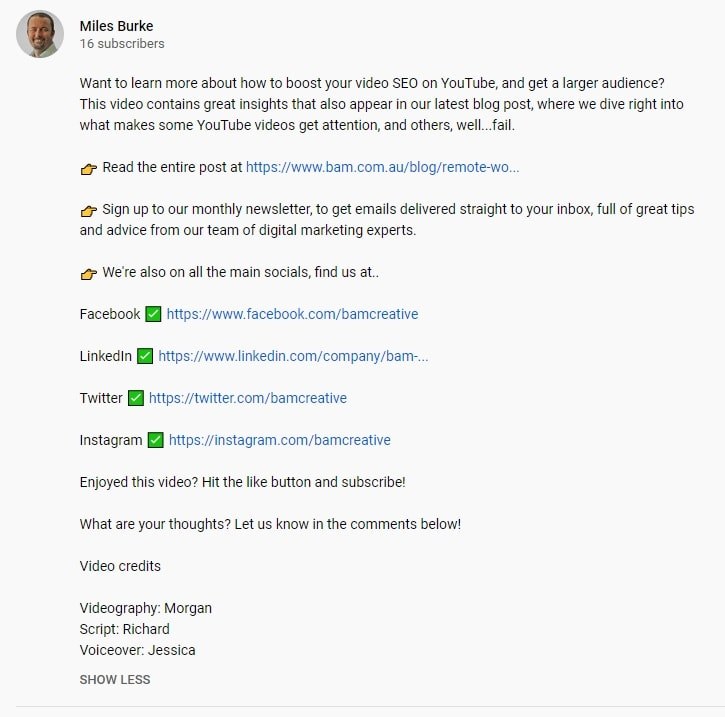Open the linkedin.com/company/bam link
725x717 pixels.
(x=293, y=356)
